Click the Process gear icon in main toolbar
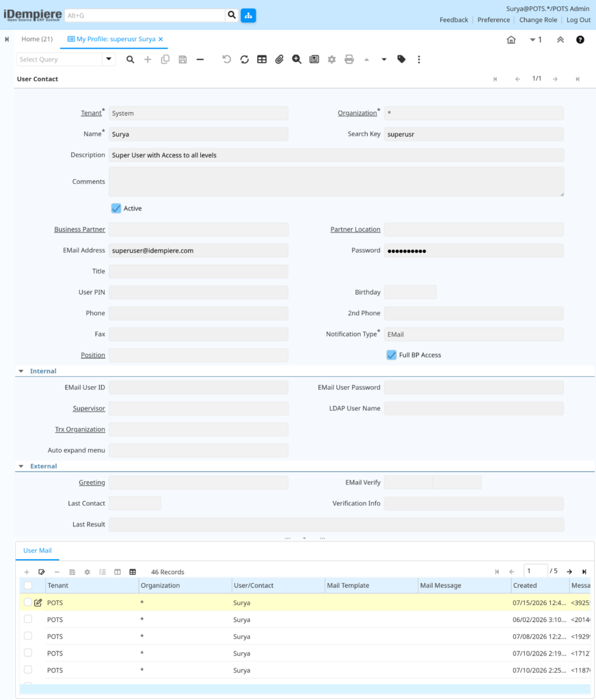 tap(331, 59)
